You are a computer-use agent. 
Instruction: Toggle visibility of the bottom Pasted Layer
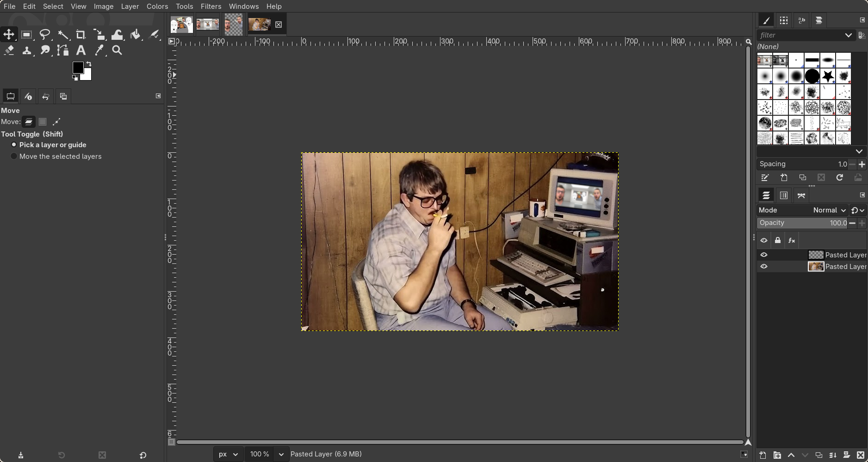[764, 266]
